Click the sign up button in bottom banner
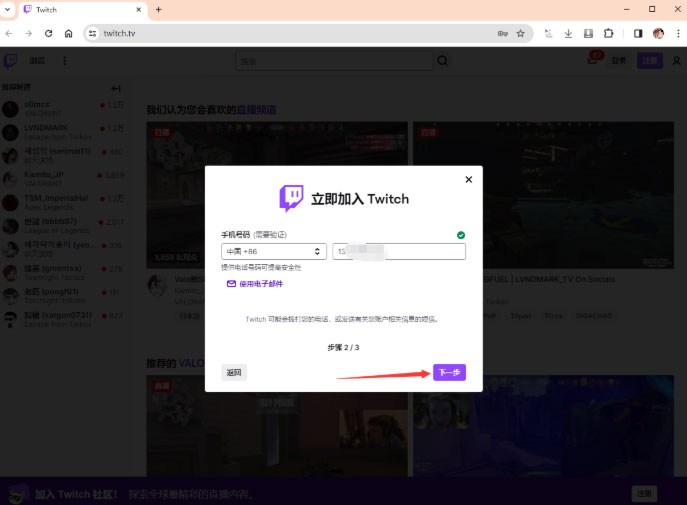This screenshot has height=505, width=687. tap(644, 494)
